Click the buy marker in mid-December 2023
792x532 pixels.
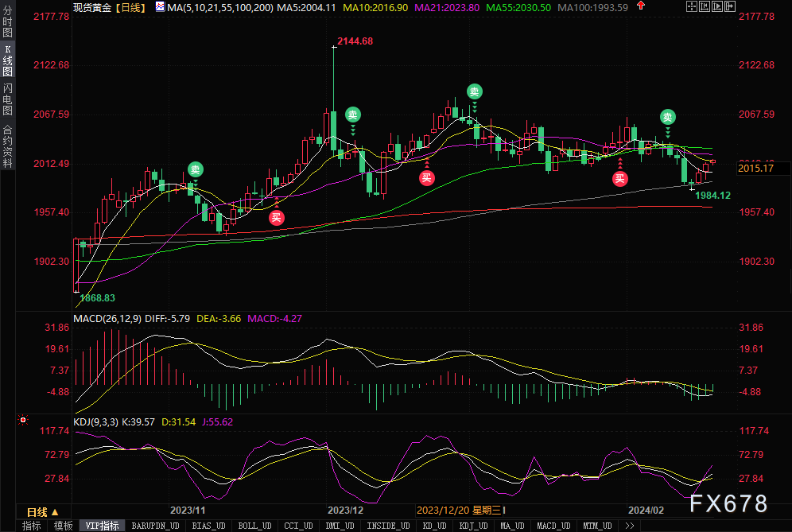click(427, 177)
